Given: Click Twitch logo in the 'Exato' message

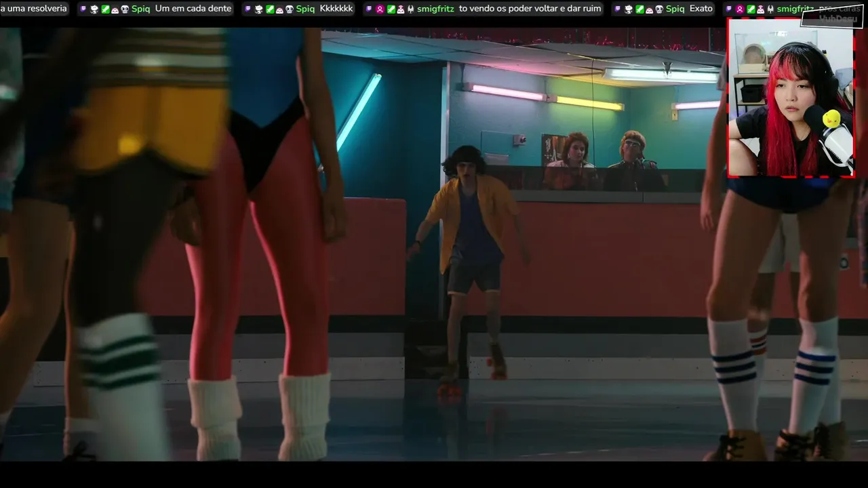Looking at the screenshot, I should click(x=617, y=9).
